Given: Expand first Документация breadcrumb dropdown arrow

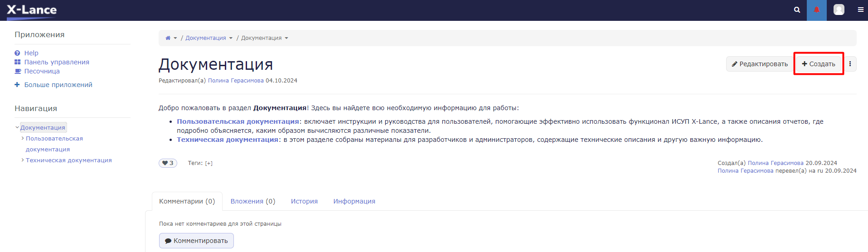Looking at the screenshot, I should [x=231, y=38].
